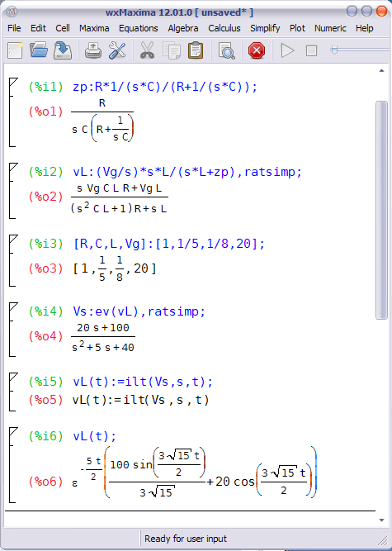Image resolution: width=392 pixels, height=551 pixels.
Task: Click the output denominator s²+5 s+40
Action: click(x=103, y=347)
